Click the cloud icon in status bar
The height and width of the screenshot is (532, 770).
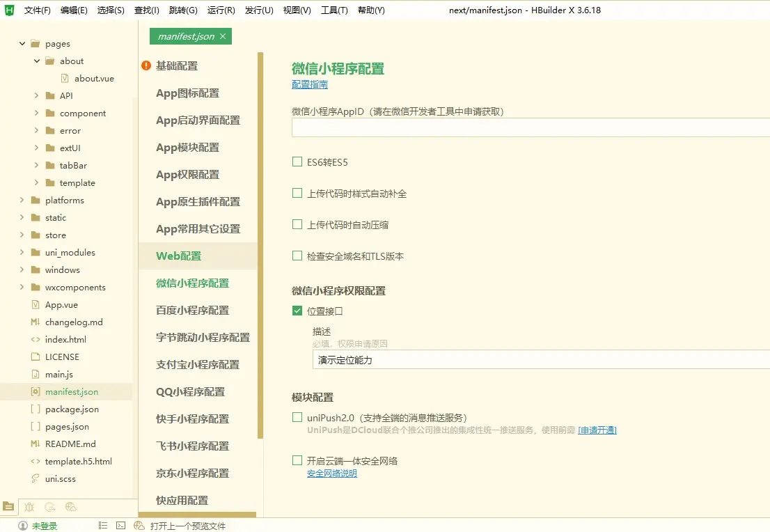[139, 526]
